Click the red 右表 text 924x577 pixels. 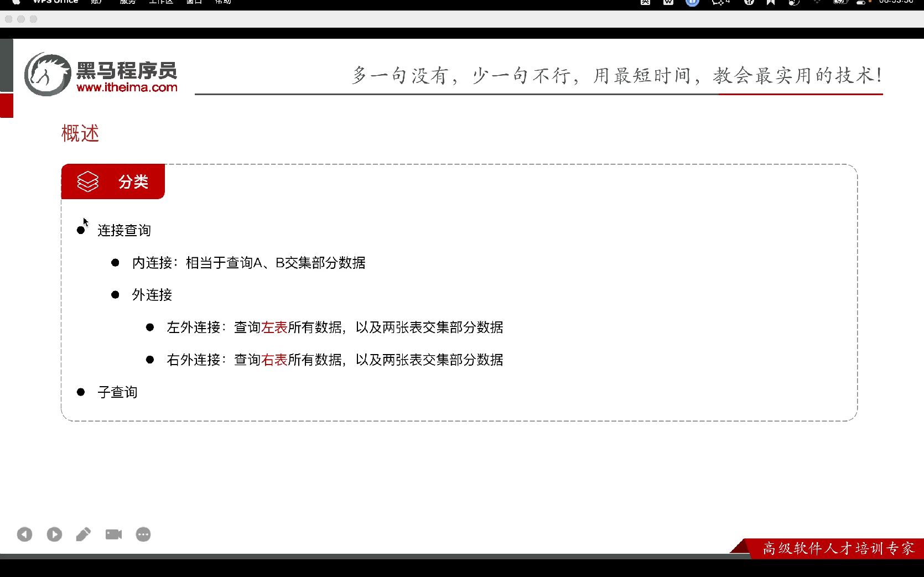274,360
